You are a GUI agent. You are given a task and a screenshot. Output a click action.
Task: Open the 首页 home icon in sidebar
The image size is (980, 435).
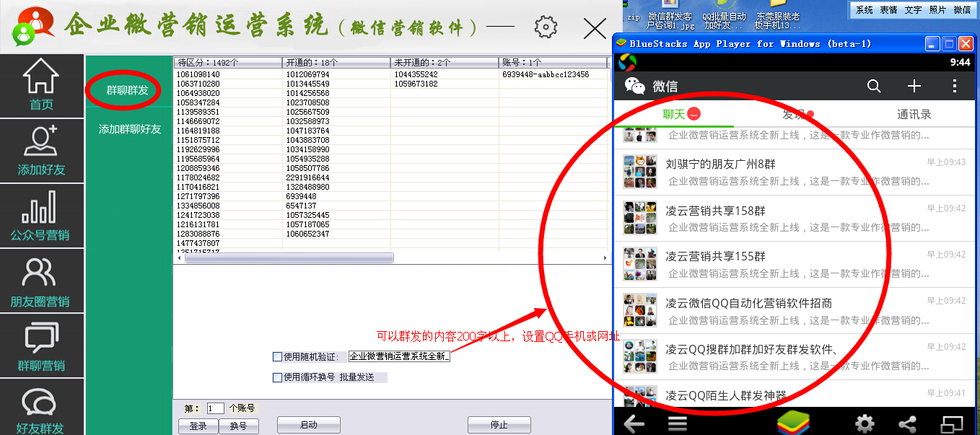[41, 76]
